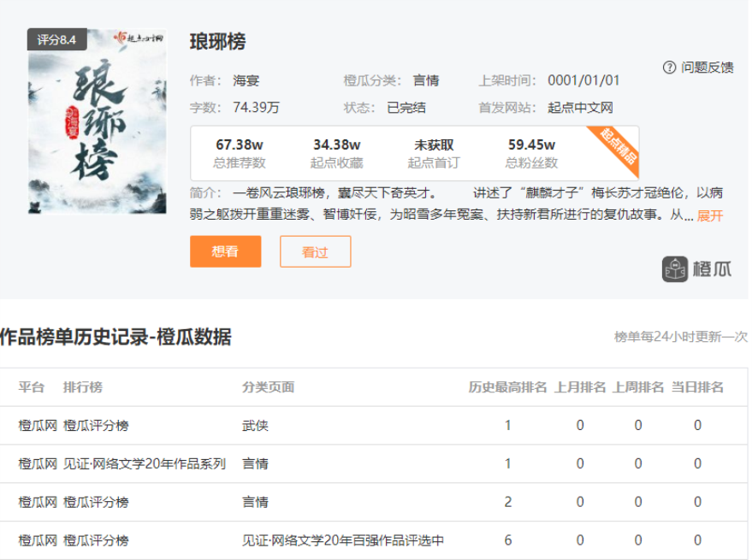
Task: Open the author 海宴 link
Action: pyautogui.click(x=246, y=80)
